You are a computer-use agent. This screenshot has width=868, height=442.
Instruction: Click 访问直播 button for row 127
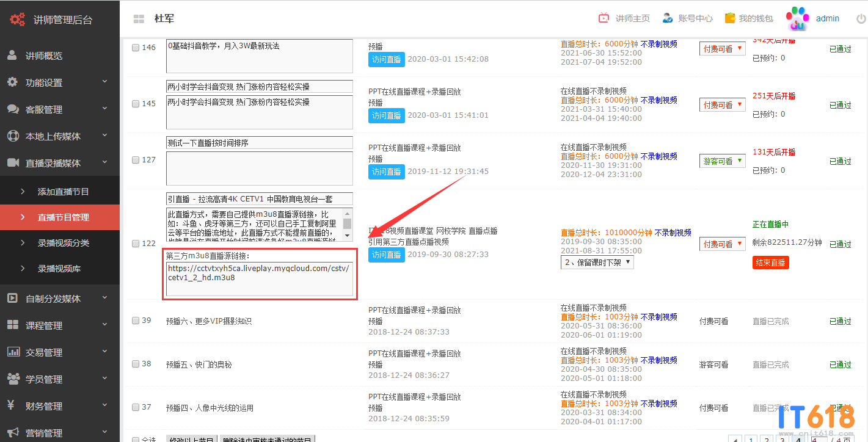[386, 172]
